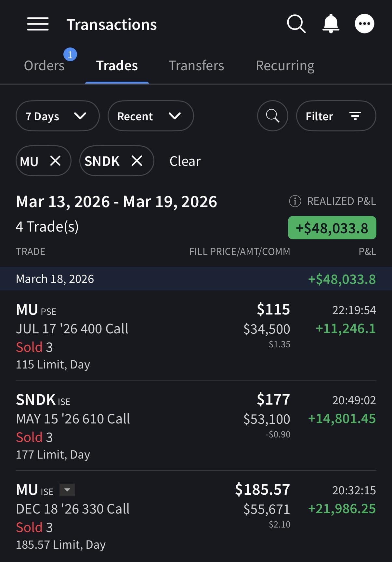Image resolution: width=392 pixels, height=562 pixels.
Task: Switch to the Transfers tab
Action: [196, 66]
